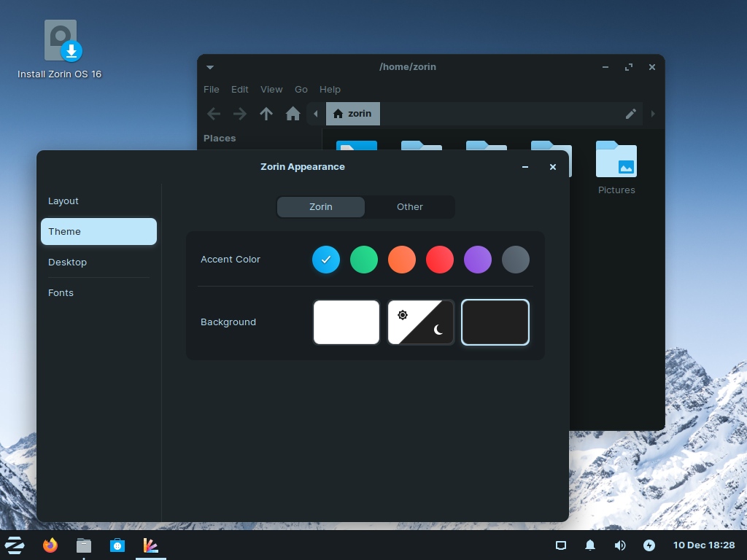
Task: Open the View menu
Action: click(x=271, y=90)
